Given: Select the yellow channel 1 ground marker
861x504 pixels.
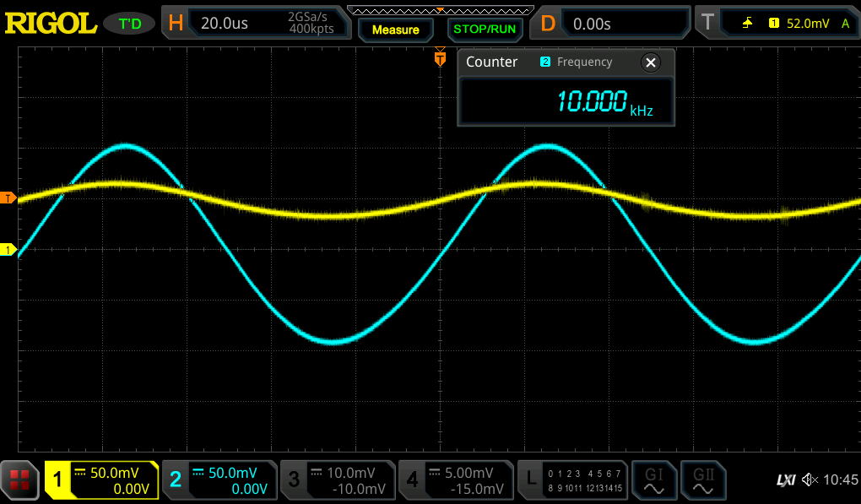Looking at the screenshot, I should coord(8,250).
